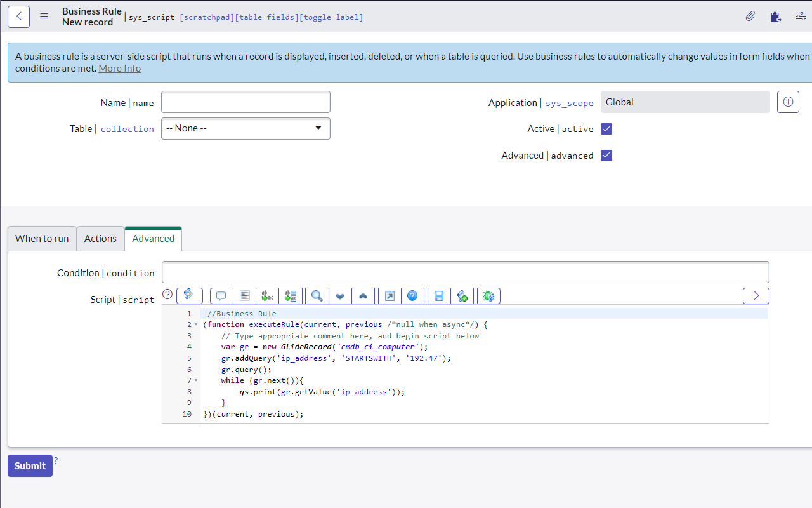Click the clipboard template icon in header

(x=775, y=17)
